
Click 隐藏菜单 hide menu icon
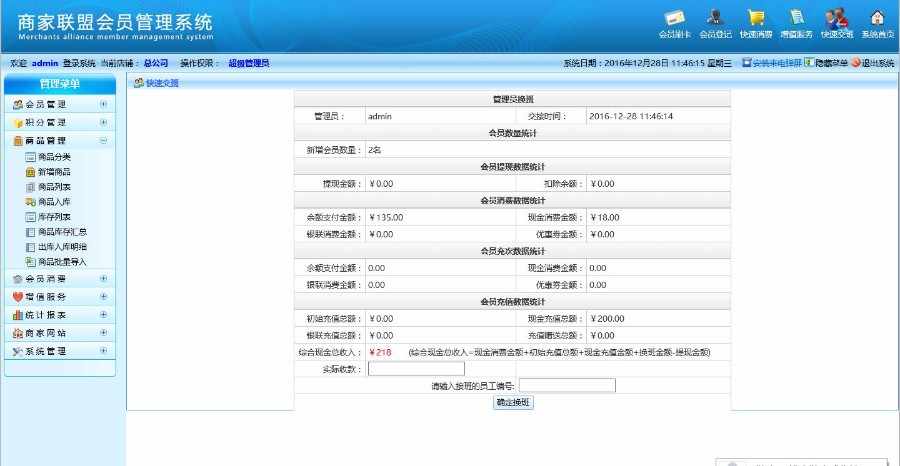809,63
